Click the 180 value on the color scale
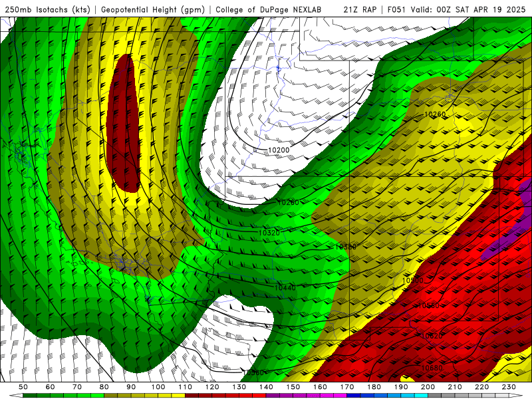Screen dimensions: 532x399 (x=374, y=387)
